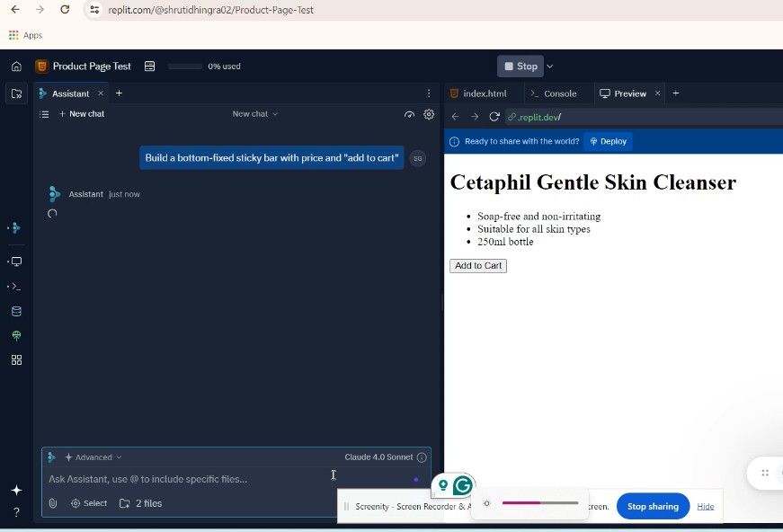Reload the Chrome browser page

point(65,10)
